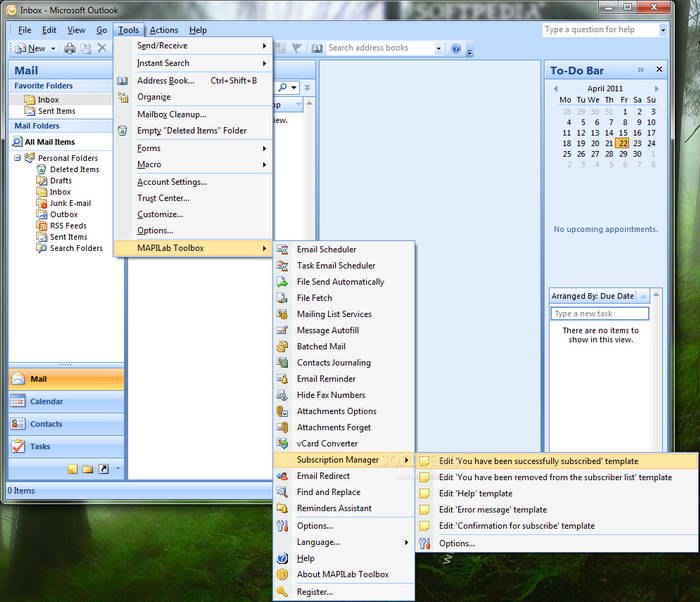Open the Actions menu

[163, 30]
